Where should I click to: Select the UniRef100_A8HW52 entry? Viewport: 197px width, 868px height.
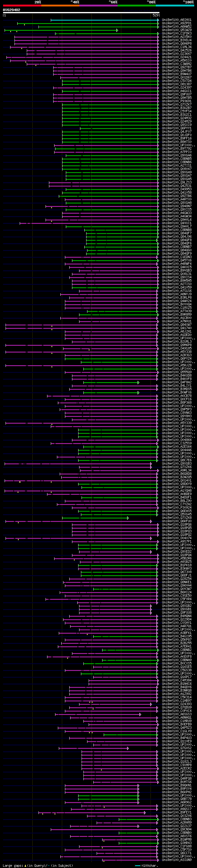[177, 26]
